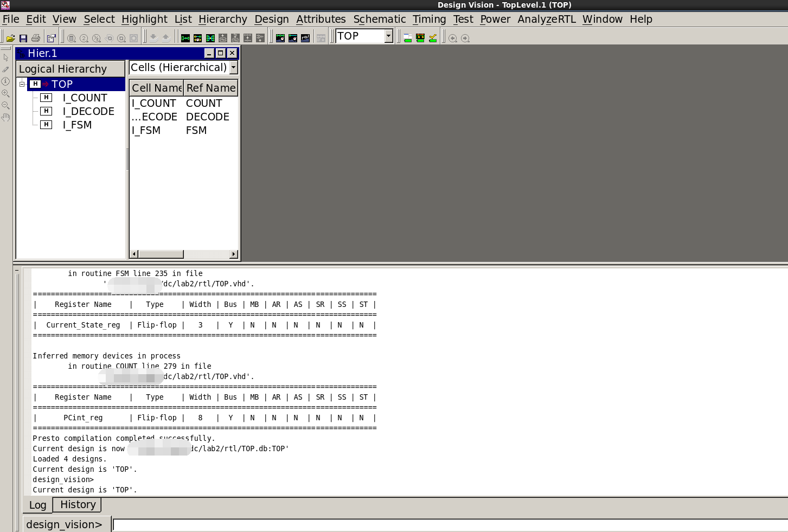Screen dimensions: 788x532
Task: Select I_FSM in the Logical Hierarchy tree
Action: pyautogui.click(x=77, y=124)
